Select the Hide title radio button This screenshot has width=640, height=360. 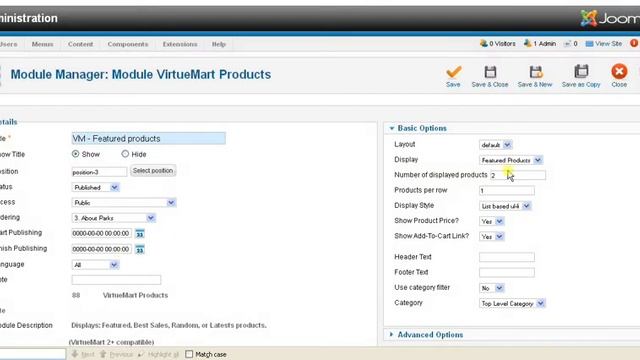click(x=125, y=154)
